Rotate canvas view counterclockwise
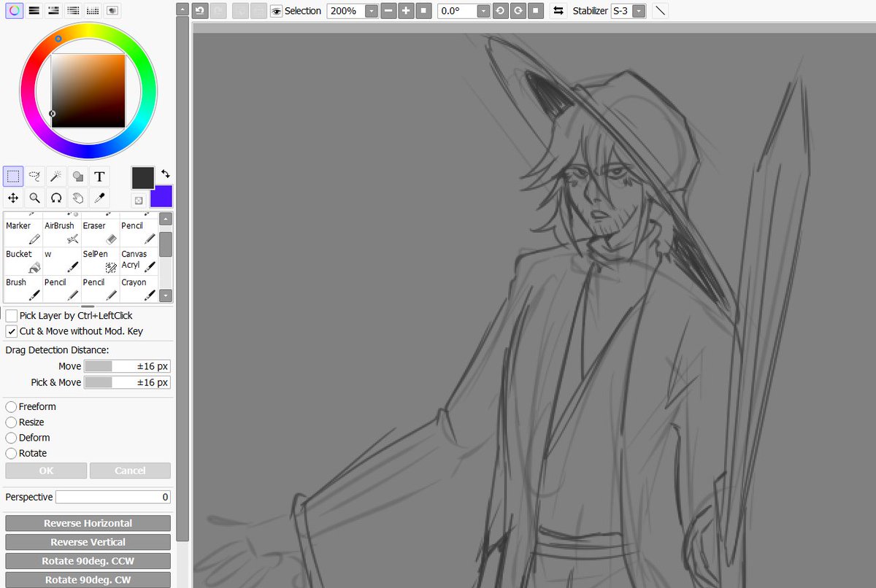876x588 pixels. (x=501, y=11)
